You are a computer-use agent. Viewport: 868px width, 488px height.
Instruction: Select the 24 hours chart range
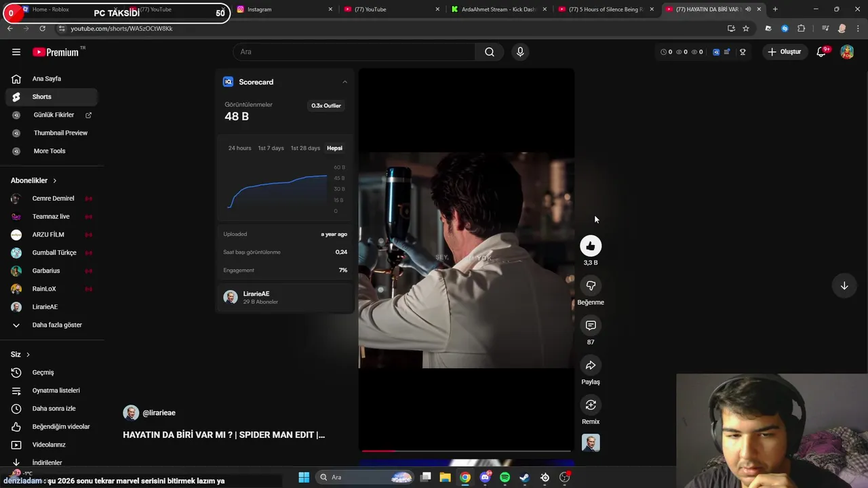[x=239, y=148]
